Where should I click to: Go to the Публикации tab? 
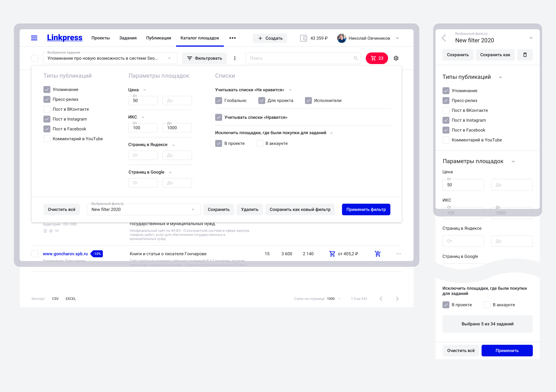(x=158, y=38)
